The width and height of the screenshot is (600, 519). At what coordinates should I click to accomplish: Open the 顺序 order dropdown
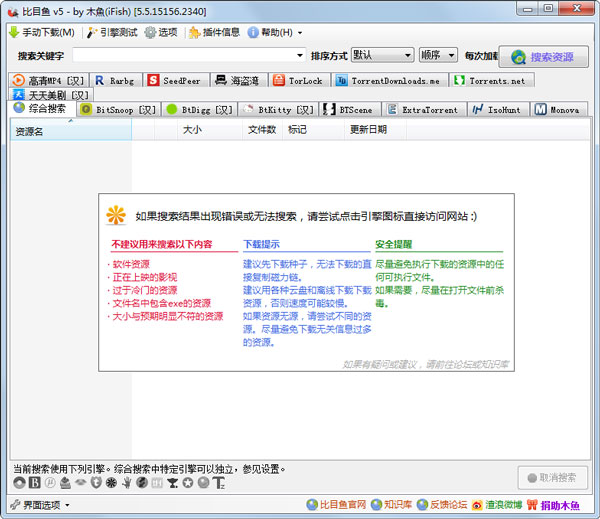pyautogui.click(x=436, y=55)
